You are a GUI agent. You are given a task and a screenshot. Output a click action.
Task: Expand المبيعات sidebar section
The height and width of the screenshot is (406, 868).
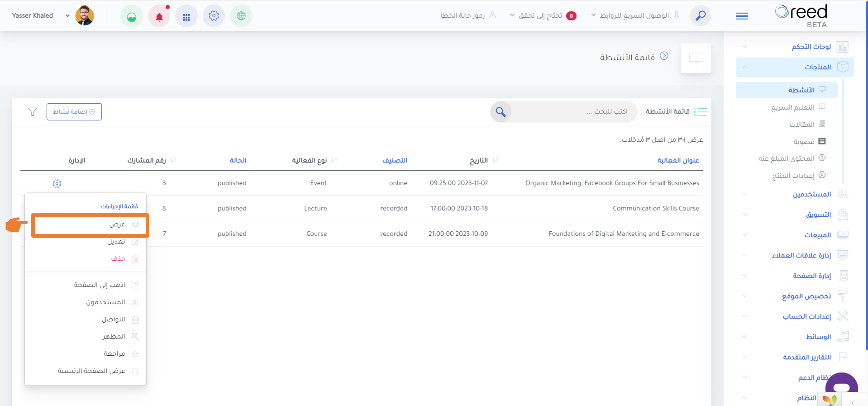pos(795,235)
